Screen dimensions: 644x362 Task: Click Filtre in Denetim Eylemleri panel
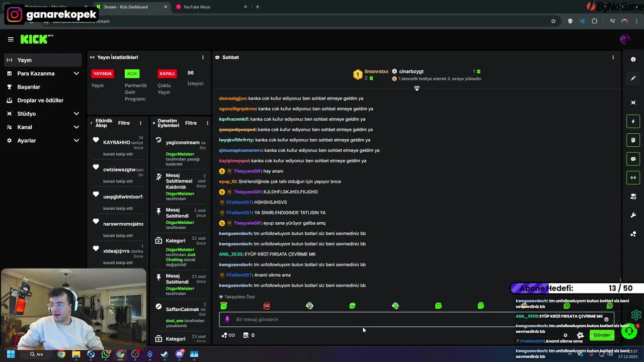191,123
